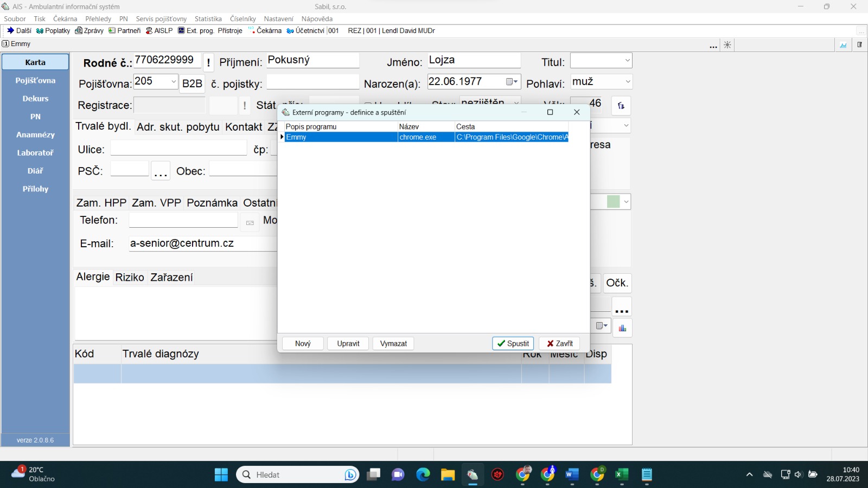Open the green color dropdown
This screenshot has width=868, height=488.
click(x=626, y=202)
